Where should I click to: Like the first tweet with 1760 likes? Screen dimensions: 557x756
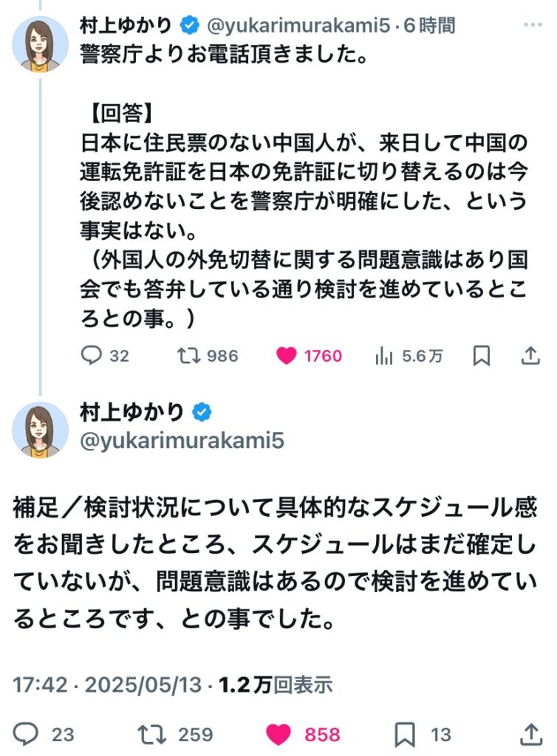(286, 356)
